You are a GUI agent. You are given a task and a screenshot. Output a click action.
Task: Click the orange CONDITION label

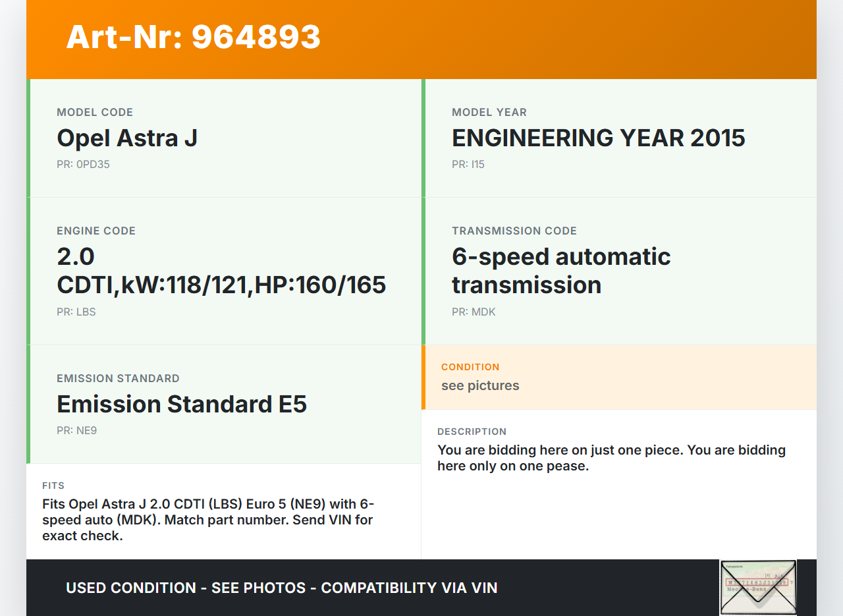coord(470,367)
